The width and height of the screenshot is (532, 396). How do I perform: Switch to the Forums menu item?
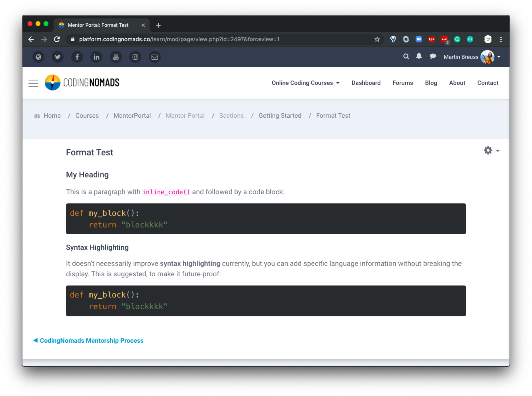(402, 83)
